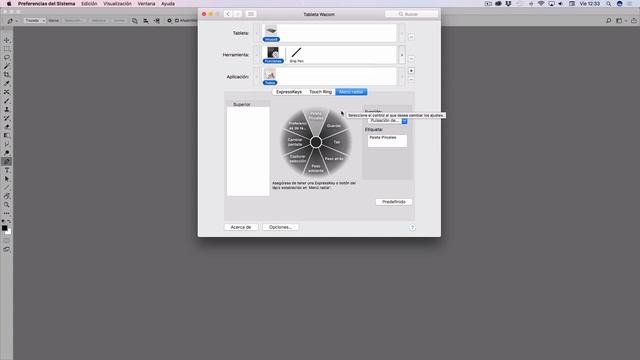Switch to the Touch Ring tab
Viewport: 640px width, 360px height.
click(320, 92)
